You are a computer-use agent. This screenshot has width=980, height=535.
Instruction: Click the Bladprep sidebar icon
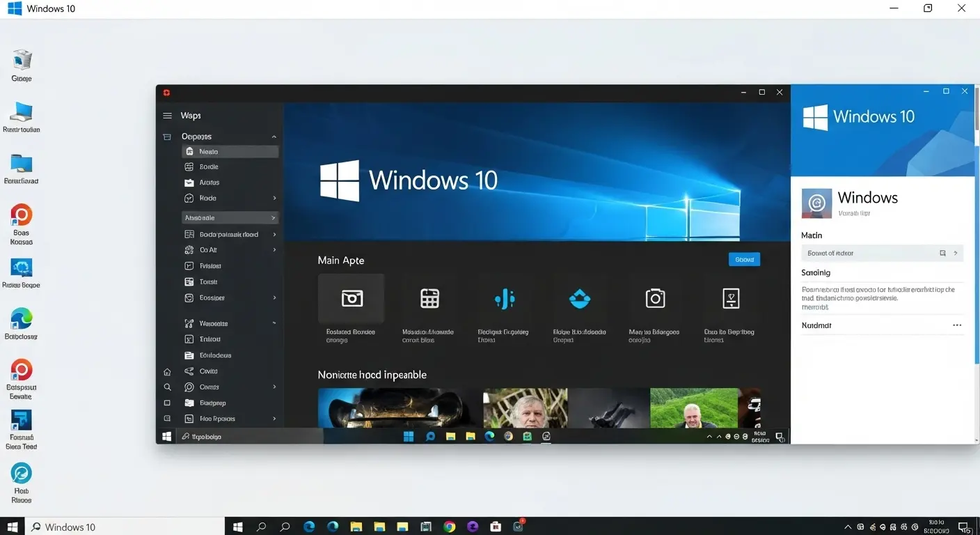click(189, 403)
